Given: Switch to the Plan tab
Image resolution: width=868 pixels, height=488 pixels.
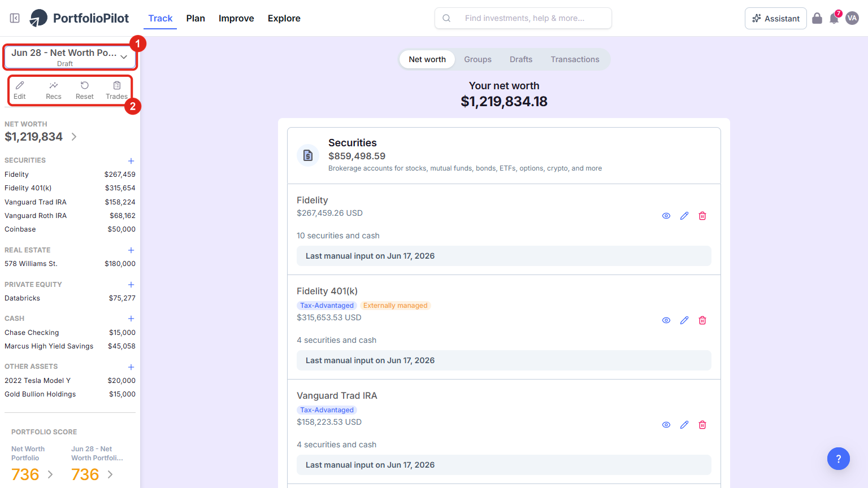Looking at the screenshot, I should click(x=196, y=18).
